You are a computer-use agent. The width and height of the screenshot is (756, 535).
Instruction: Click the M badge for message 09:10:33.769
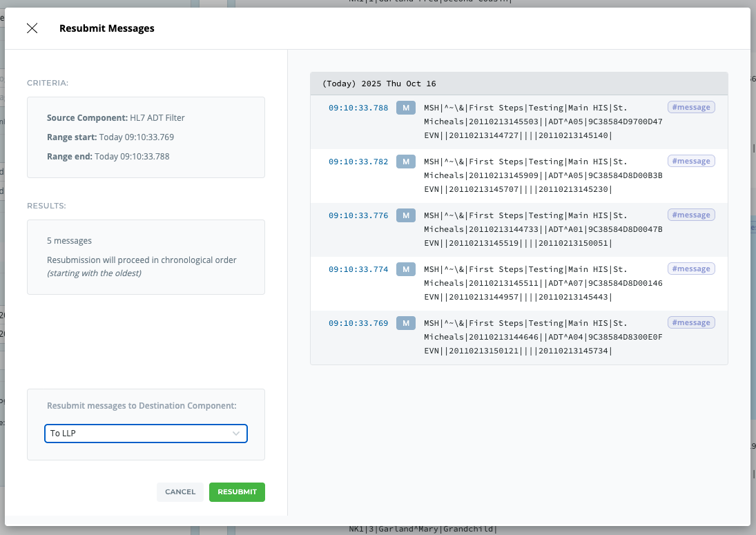point(406,323)
